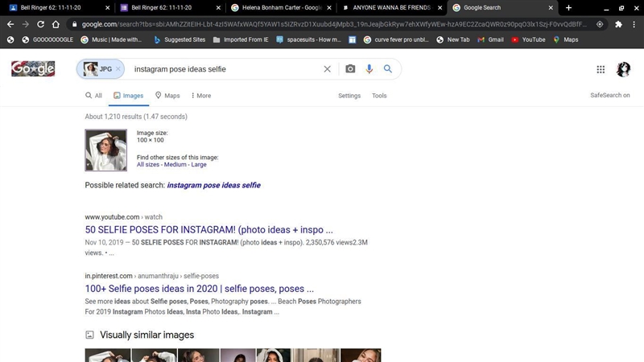Select the Images results tab
644x362 pixels.
coord(129,96)
